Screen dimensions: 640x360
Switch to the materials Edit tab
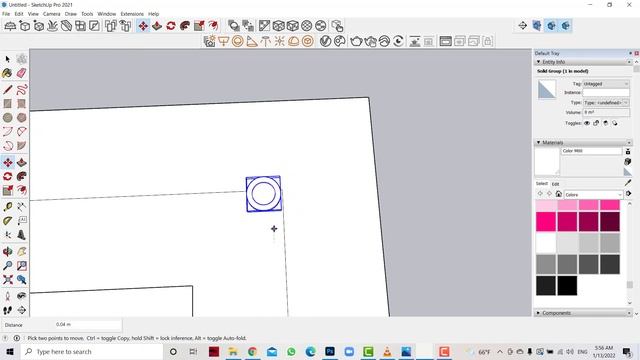coord(556,184)
